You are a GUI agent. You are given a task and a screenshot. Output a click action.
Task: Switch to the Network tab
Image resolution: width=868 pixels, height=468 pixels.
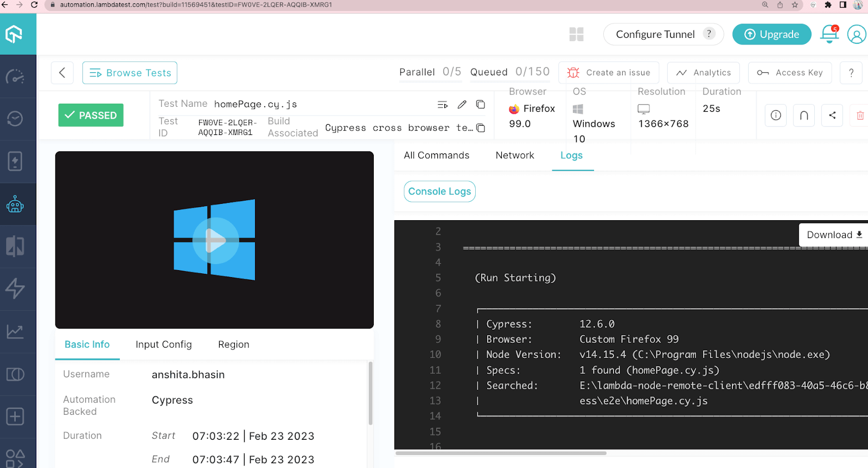tap(515, 155)
